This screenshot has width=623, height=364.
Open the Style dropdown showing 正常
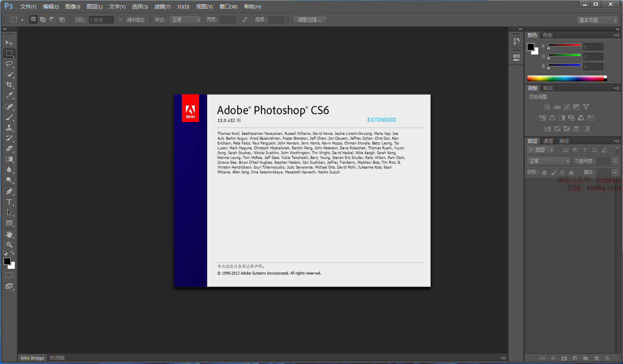pos(185,20)
